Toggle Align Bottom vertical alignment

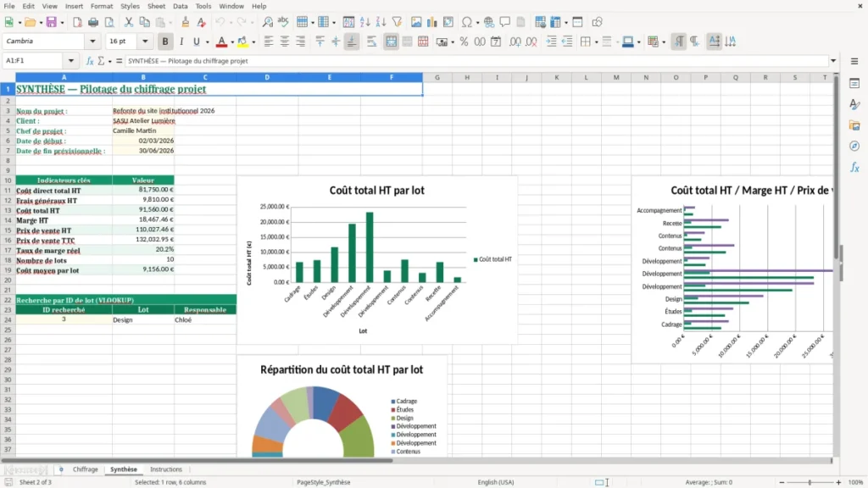pyautogui.click(x=352, y=42)
